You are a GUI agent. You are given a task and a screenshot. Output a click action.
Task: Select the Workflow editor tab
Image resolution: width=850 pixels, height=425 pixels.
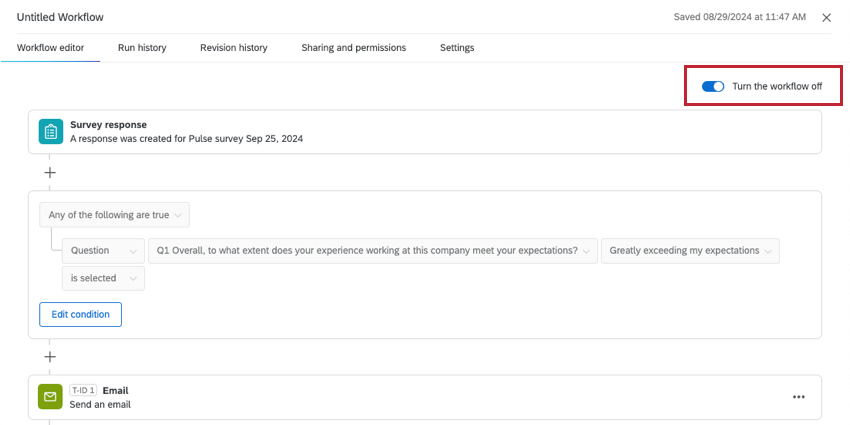(x=50, y=48)
